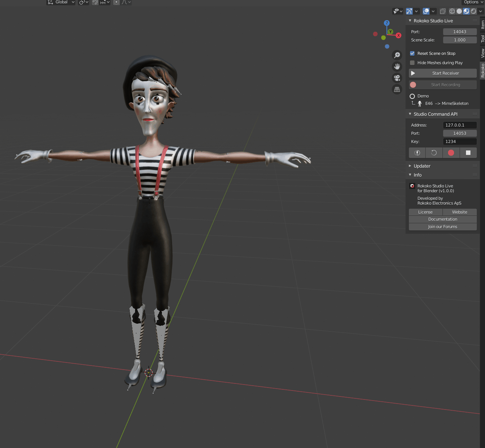Click Start Receiver button
This screenshot has height=448, width=485.
(443, 73)
